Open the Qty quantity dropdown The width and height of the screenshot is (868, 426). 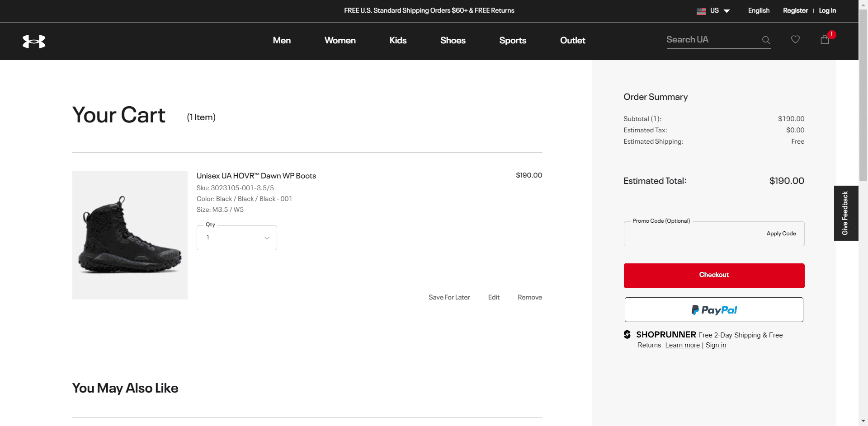pos(236,238)
